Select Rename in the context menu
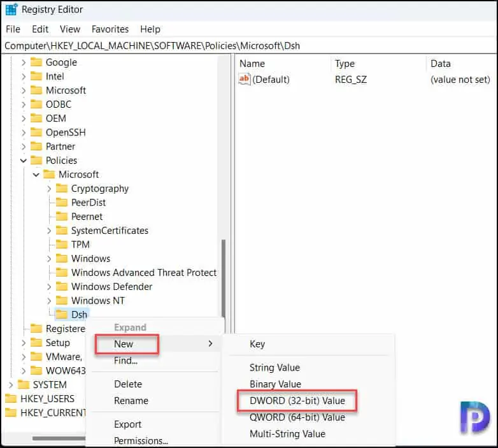Image resolution: width=498 pixels, height=448 pixels. 131,401
